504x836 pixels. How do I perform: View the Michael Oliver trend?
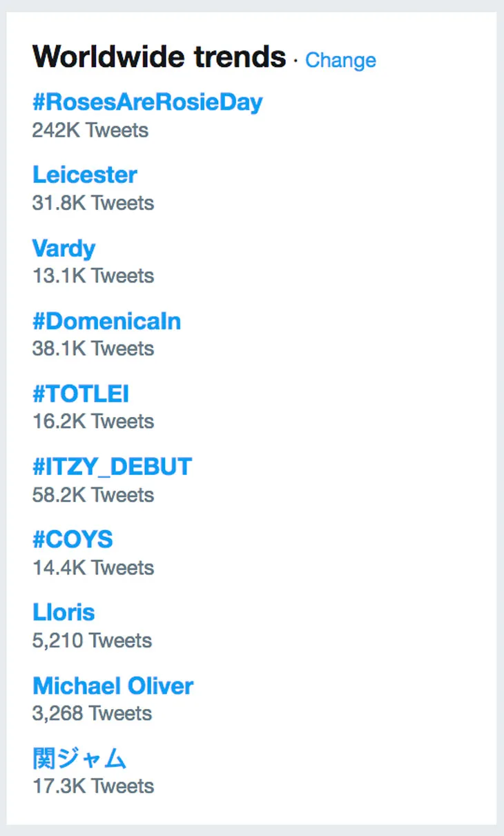coord(113,686)
